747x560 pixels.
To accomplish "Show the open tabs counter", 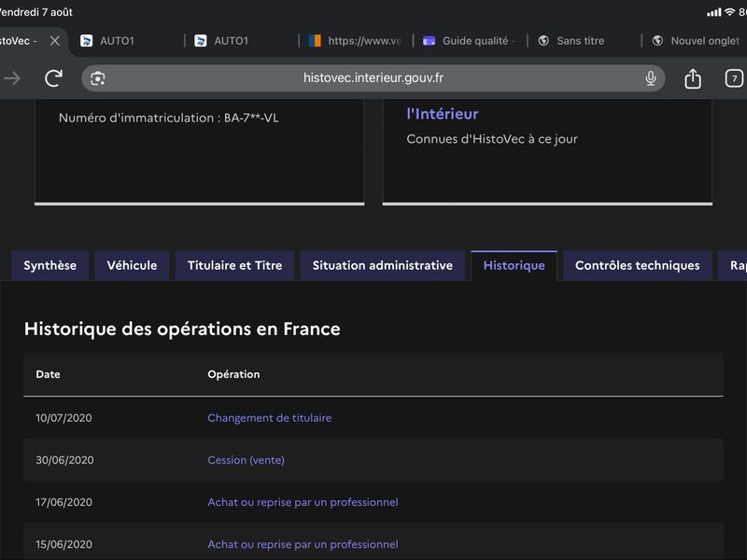I will tap(734, 78).
